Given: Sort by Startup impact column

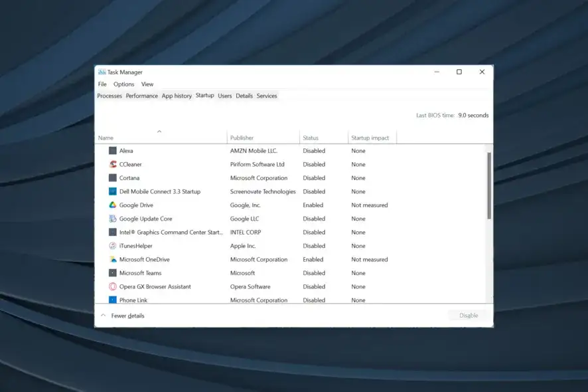Looking at the screenshot, I should point(370,138).
